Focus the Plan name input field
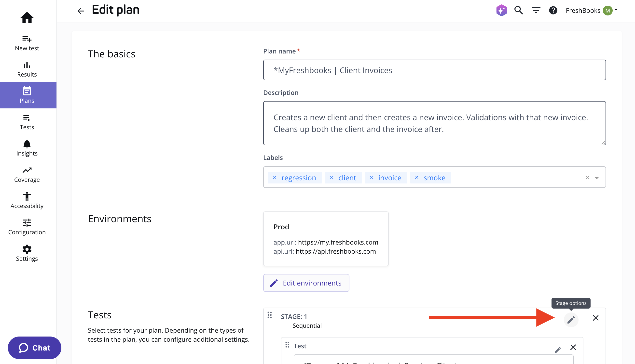The image size is (635, 364). pos(434,70)
